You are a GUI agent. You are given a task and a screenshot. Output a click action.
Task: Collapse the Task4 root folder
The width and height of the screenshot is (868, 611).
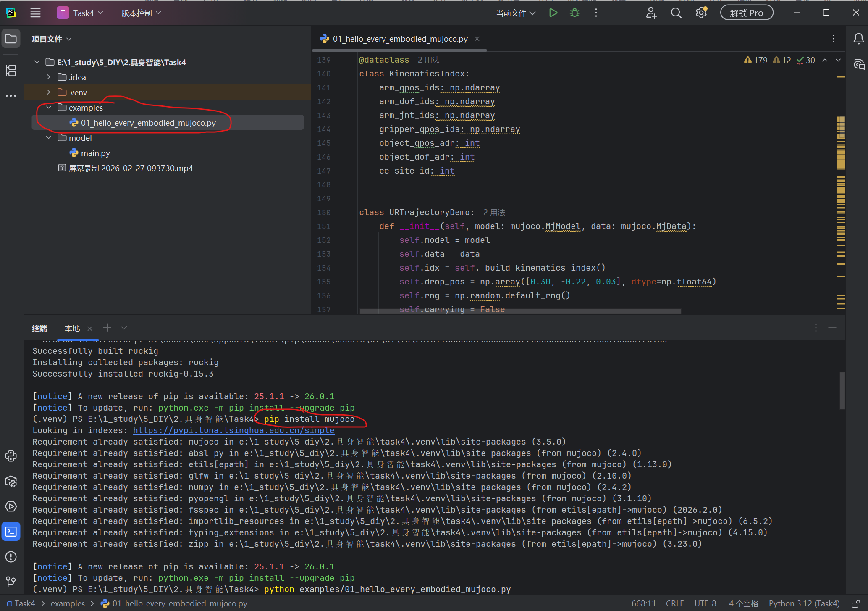click(x=37, y=62)
